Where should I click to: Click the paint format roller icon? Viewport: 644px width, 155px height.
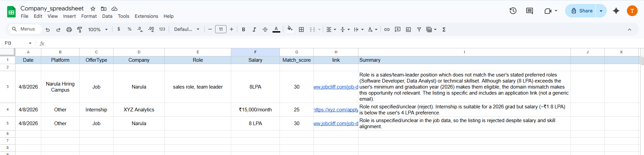click(80, 30)
